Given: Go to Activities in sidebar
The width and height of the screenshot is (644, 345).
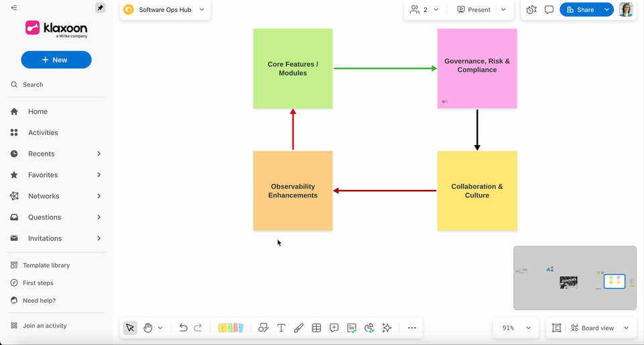Looking at the screenshot, I should tap(43, 133).
